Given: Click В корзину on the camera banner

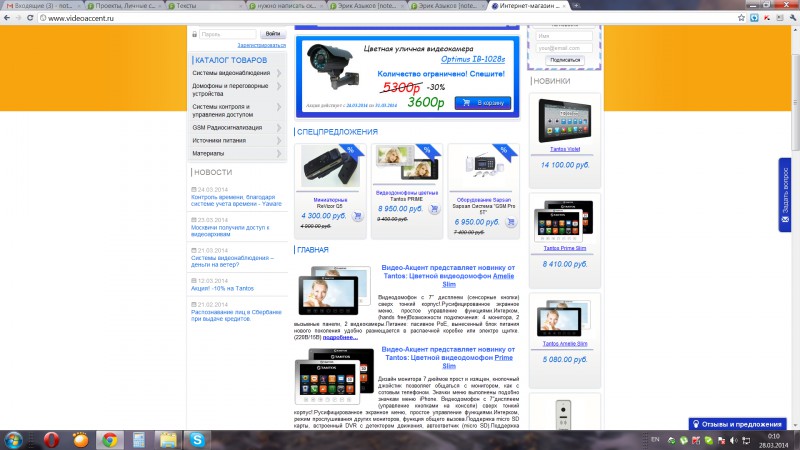Looking at the screenshot, I should tap(483, 103).
